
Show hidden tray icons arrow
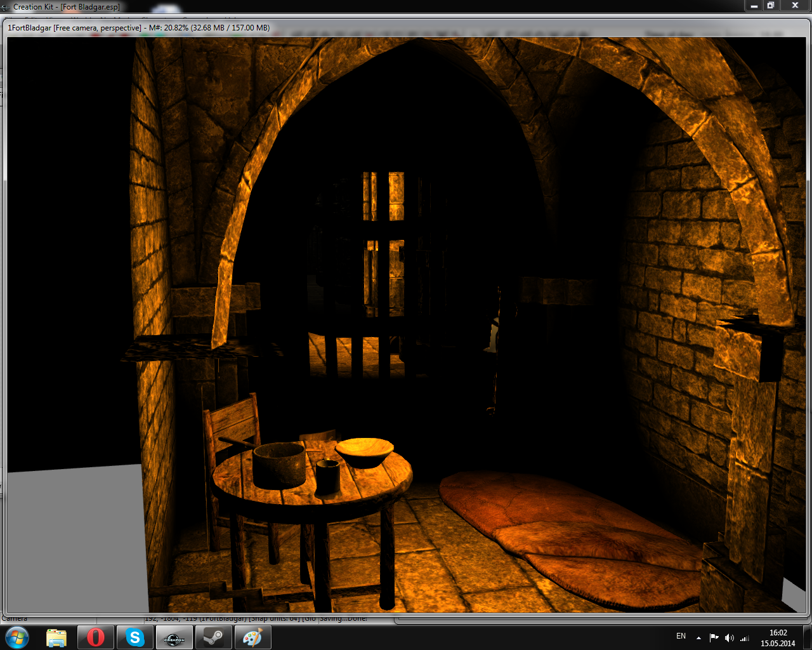click(698, 638)
